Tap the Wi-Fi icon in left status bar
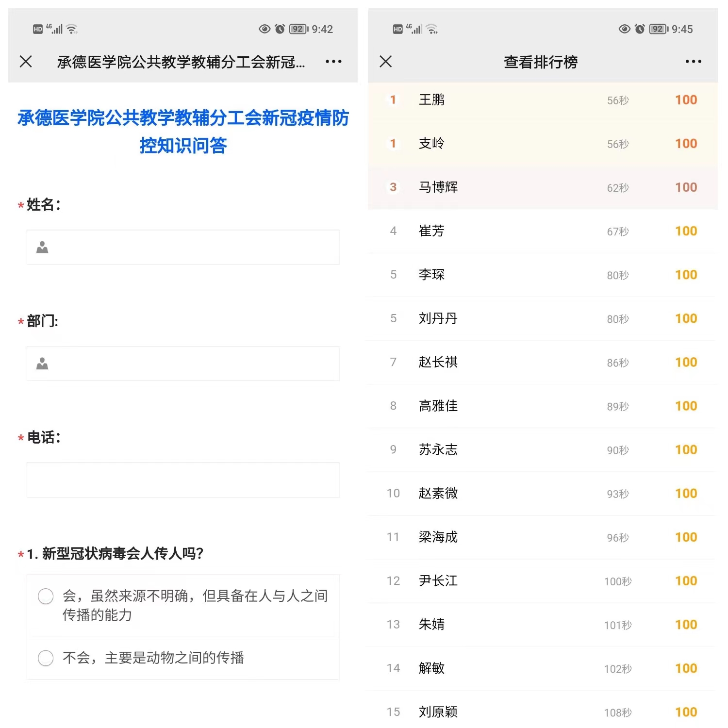 coord(72,29)
